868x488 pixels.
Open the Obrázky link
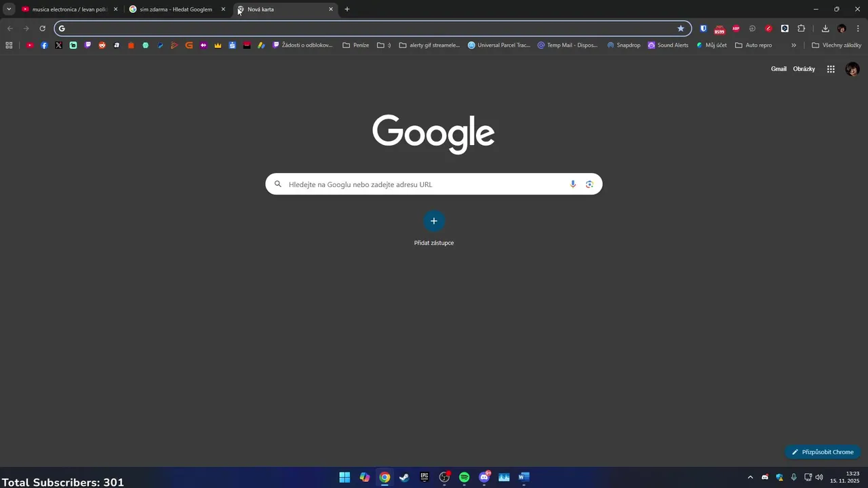click(804, 69)
